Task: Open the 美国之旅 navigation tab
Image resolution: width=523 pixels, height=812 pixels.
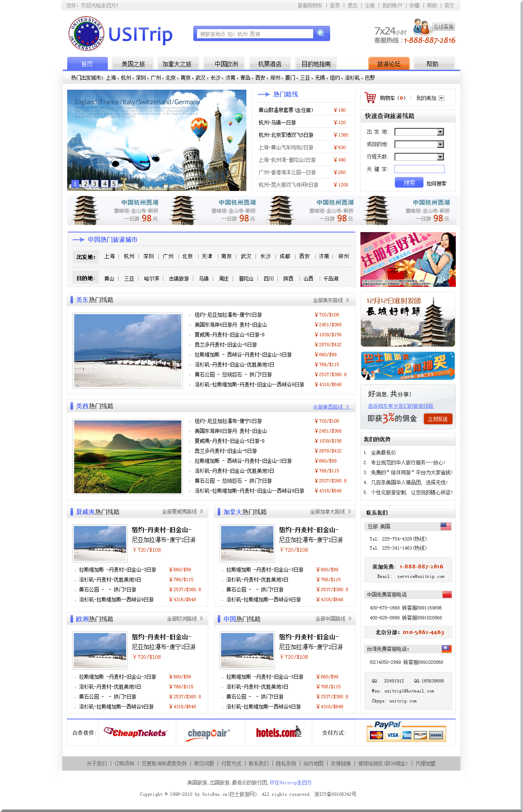Action: (133, 64)
